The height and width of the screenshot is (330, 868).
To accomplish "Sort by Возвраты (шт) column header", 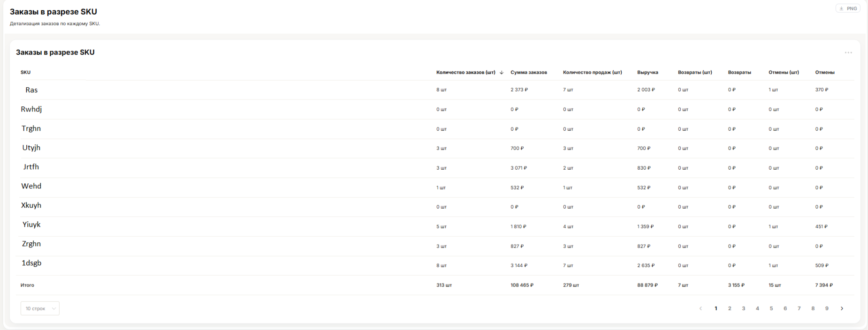I will tap(695, 72).
